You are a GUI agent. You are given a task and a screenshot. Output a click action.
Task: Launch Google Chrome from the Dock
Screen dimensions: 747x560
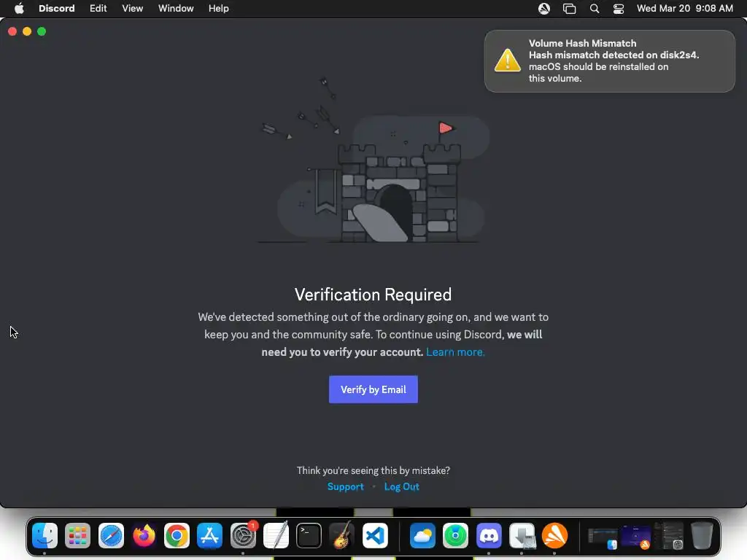click(177, 536)
